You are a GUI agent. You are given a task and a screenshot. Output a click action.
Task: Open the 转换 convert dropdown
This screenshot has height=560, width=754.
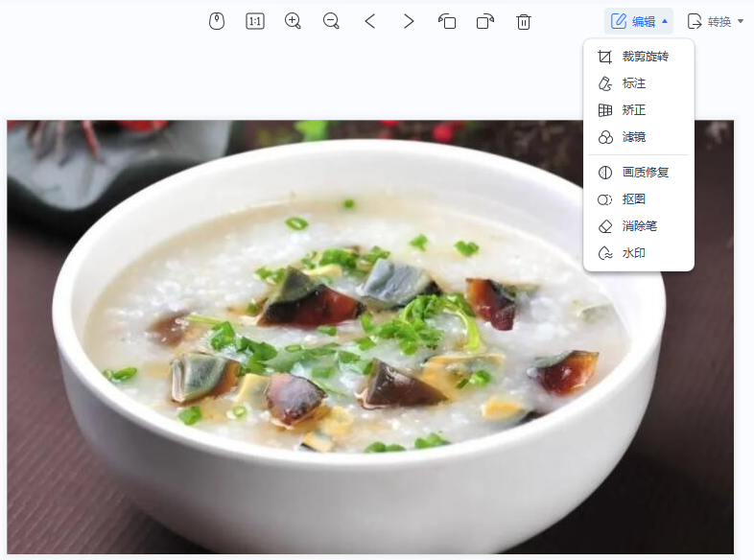click(715, 21)
